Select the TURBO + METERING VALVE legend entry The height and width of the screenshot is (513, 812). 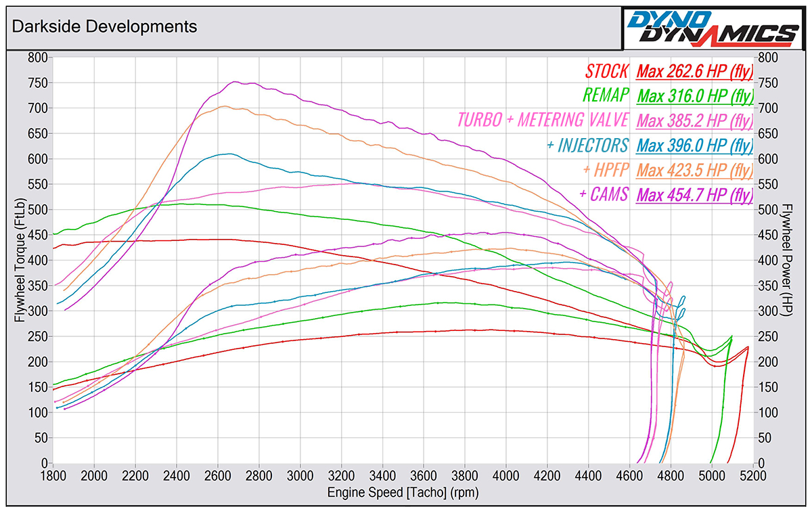[x=543, y=120]
